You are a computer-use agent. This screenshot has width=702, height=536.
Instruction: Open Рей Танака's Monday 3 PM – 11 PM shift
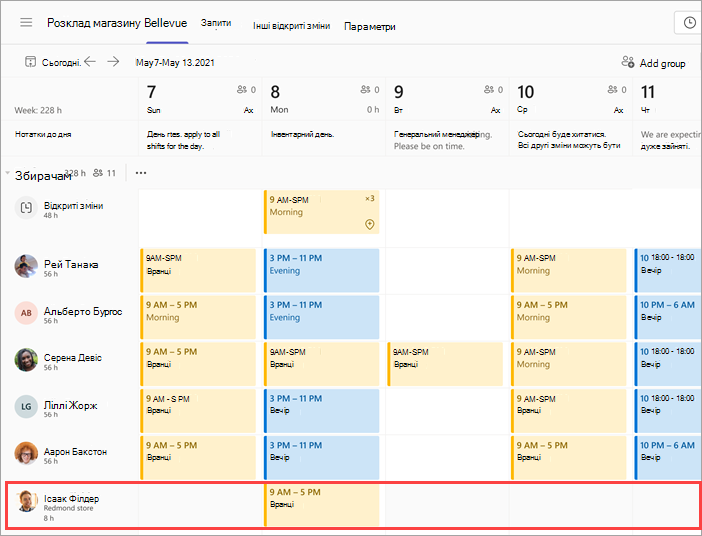point(321,270)
